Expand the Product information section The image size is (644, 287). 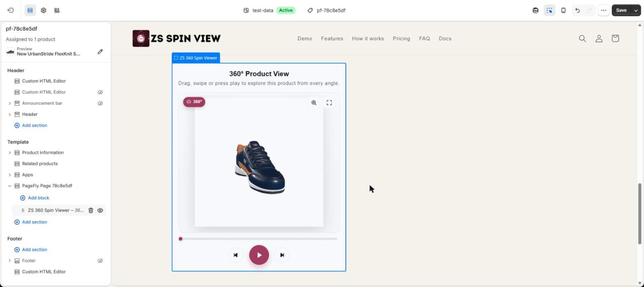10,153
